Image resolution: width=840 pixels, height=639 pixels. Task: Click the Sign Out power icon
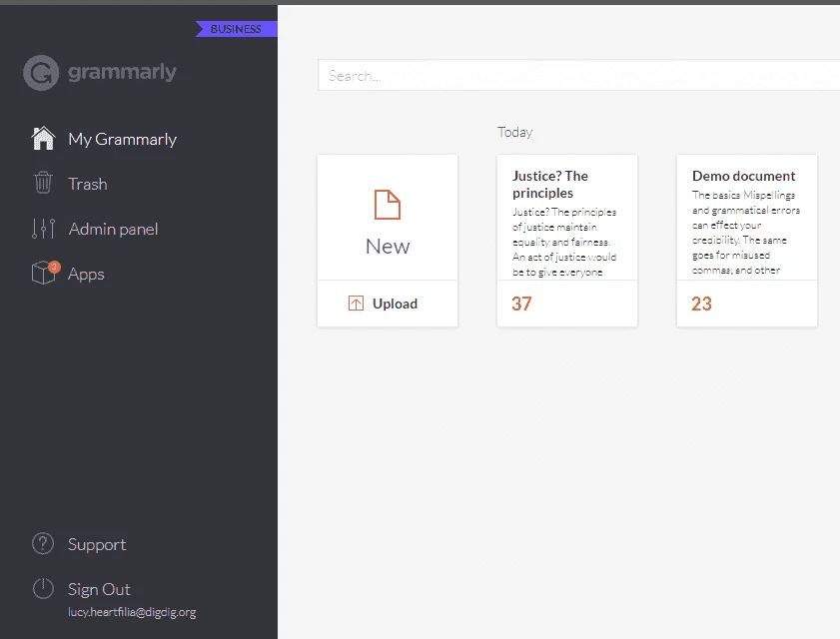click(43, 588)
